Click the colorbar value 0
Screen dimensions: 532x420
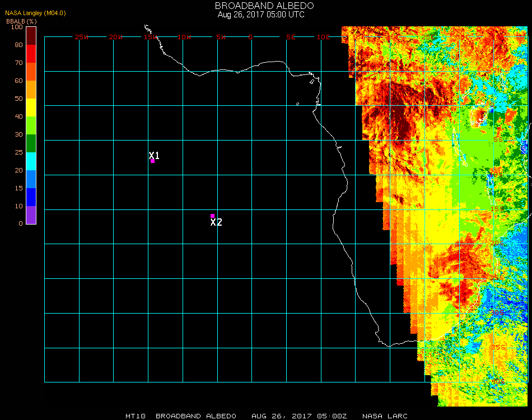click(21, 223)
